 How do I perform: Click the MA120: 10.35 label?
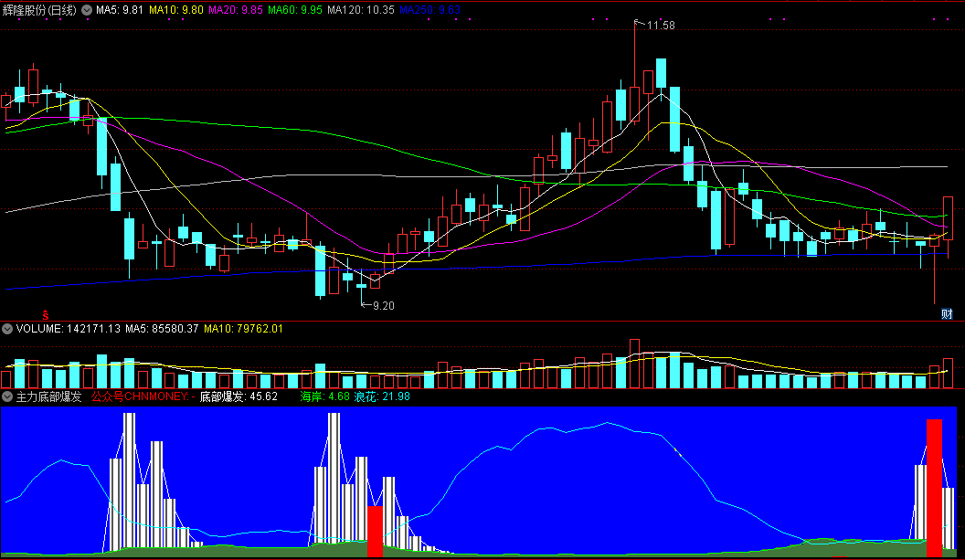pos(361,10)
